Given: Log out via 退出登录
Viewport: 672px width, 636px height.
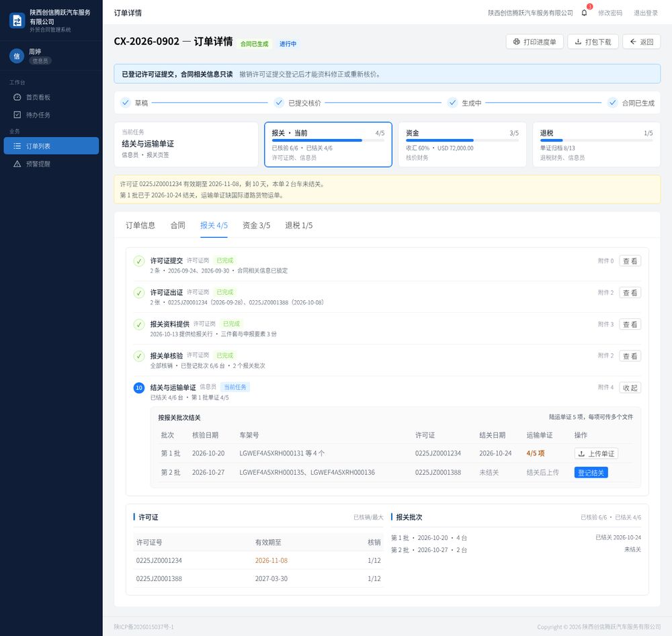Looking at the screenshot, I should (x=645, y=13).
